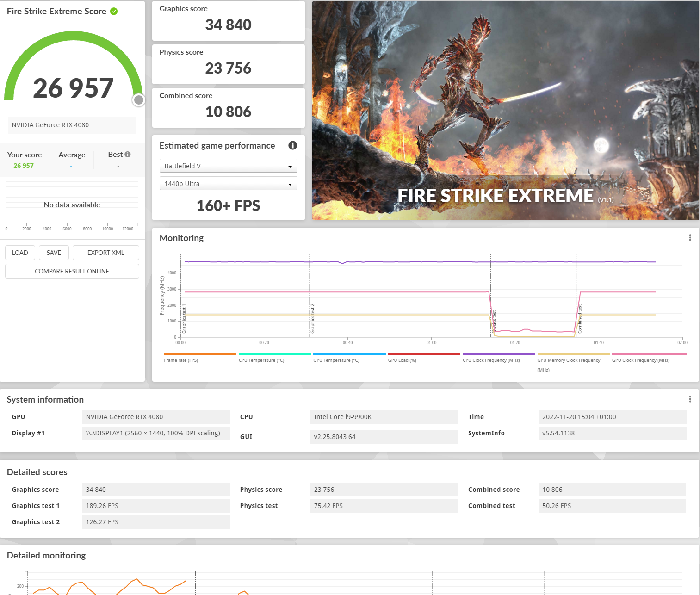Click the Combined score value 10 806 in Detailed scores
This screenshot has width=700, height=595.
613,490
